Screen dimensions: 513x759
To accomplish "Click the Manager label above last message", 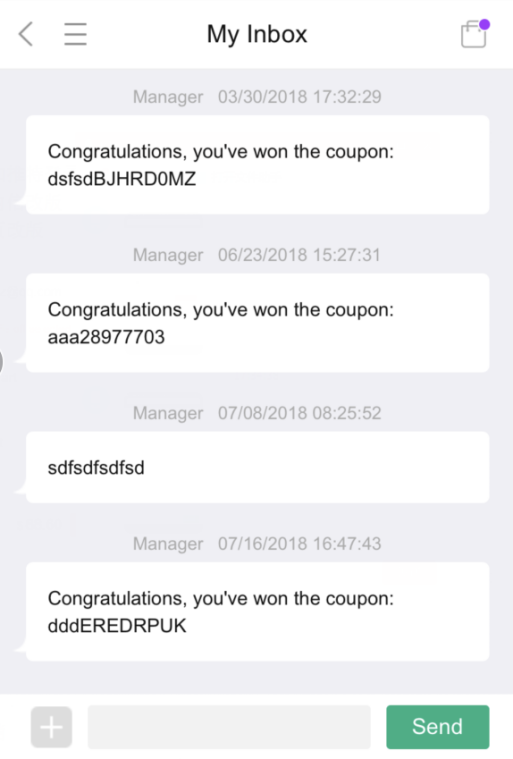I will 168,544.
